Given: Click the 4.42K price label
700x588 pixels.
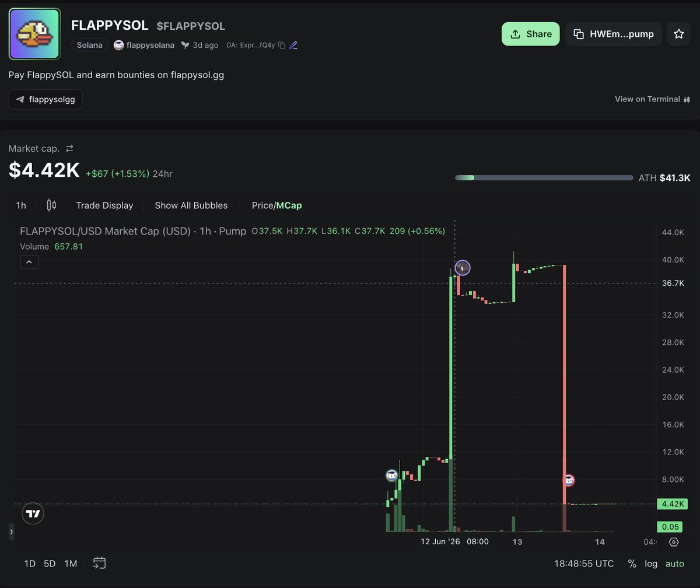Looking at the screenshot, I should click(672, 504).
